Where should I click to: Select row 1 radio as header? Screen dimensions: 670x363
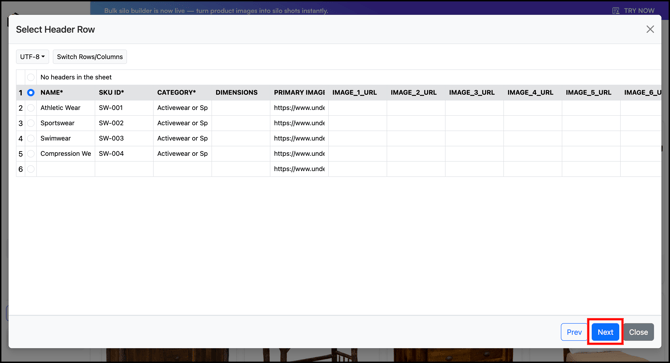click(x=31, y=92)
